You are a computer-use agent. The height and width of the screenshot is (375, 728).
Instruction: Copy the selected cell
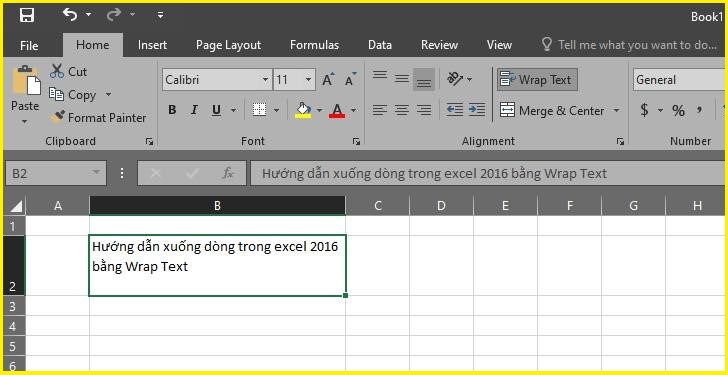tap(72, 95)
